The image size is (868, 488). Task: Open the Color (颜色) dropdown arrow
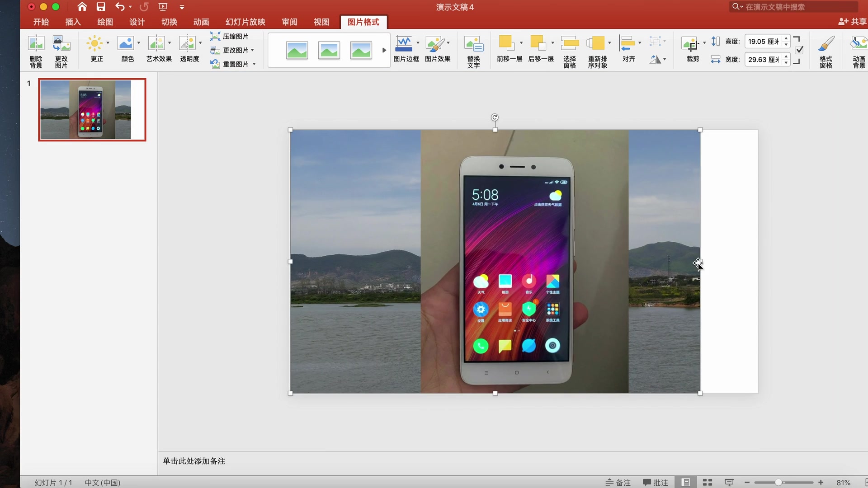[139, 43]
